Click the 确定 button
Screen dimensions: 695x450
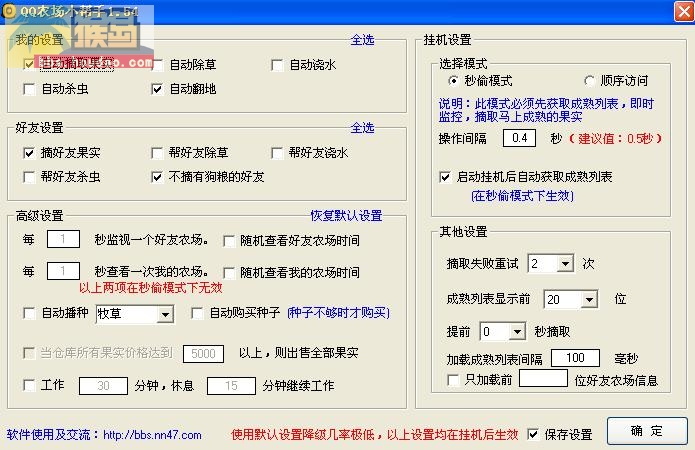647,430
